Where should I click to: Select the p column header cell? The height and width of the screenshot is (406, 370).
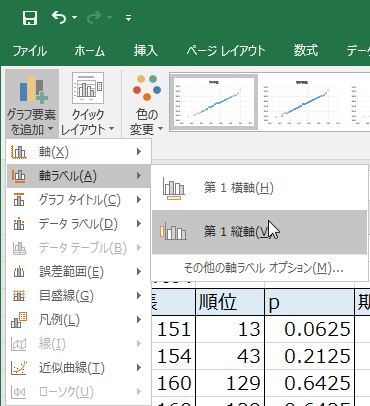coord(310,302)
